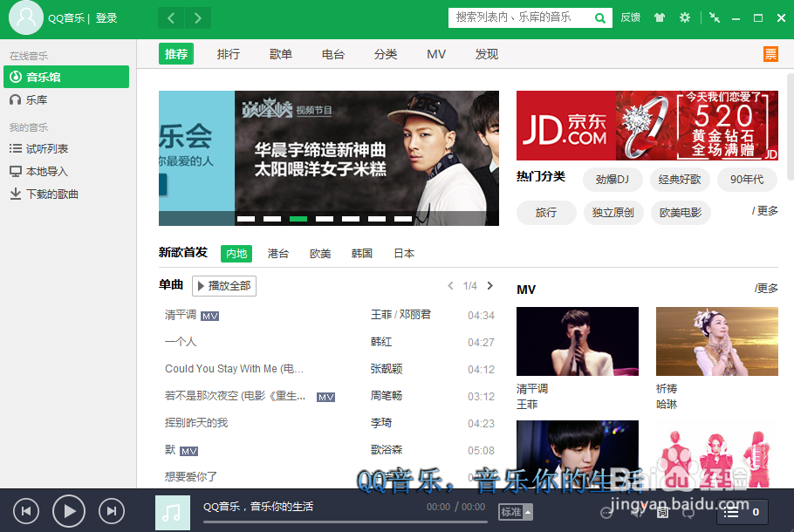Open the 旅行 category

coord(546,213)
